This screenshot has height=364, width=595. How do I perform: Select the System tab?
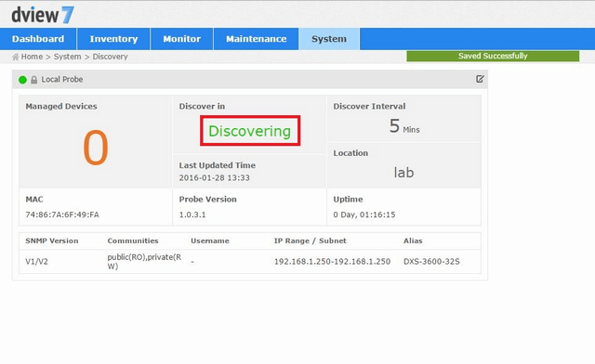pyautogui.click(x=329, y=39)
